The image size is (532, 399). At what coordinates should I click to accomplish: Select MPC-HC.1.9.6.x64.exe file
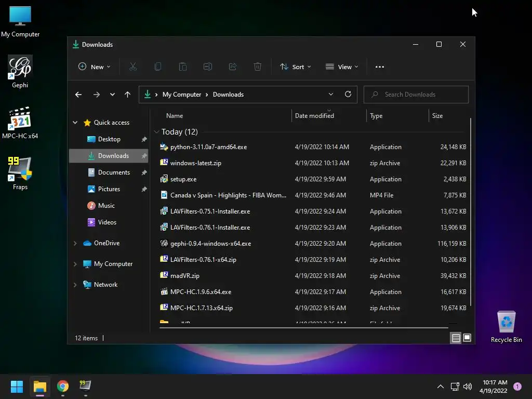pos(312,292)
